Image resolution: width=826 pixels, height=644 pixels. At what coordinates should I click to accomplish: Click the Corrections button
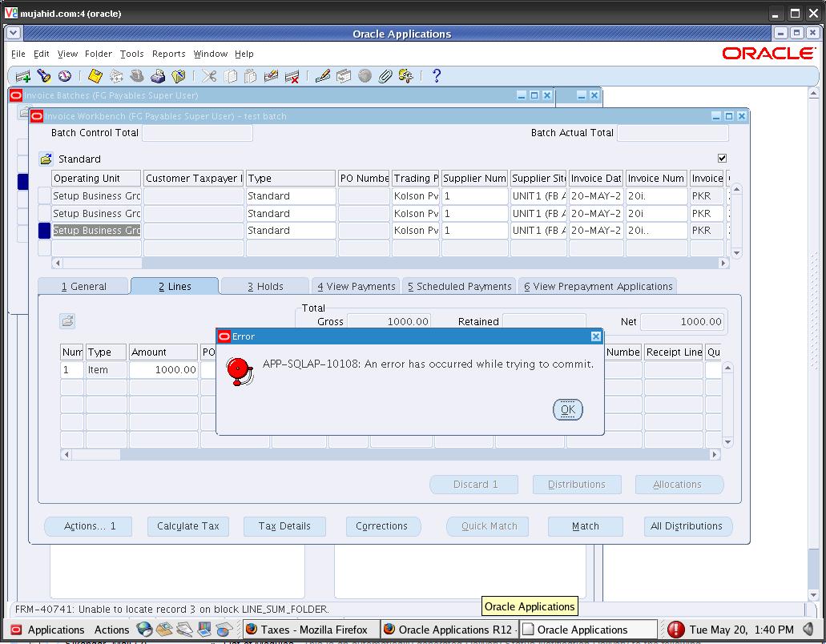pos(382,526)
